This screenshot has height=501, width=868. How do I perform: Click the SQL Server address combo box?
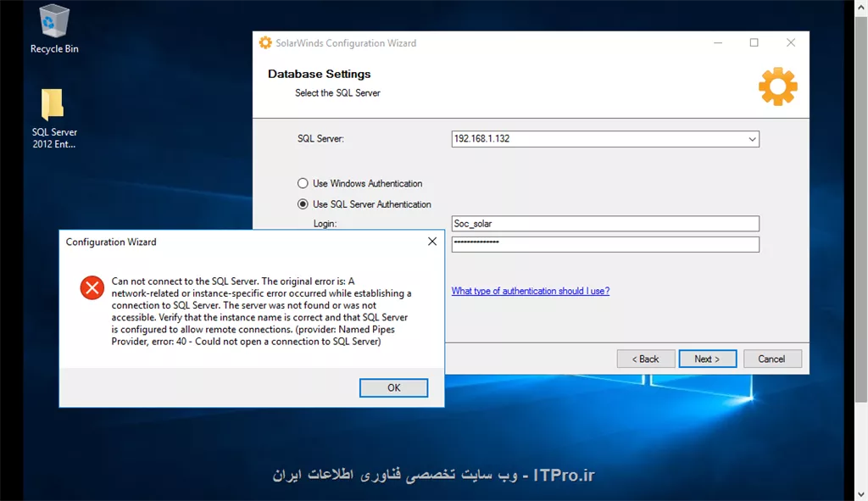click(x=605, y=139)
